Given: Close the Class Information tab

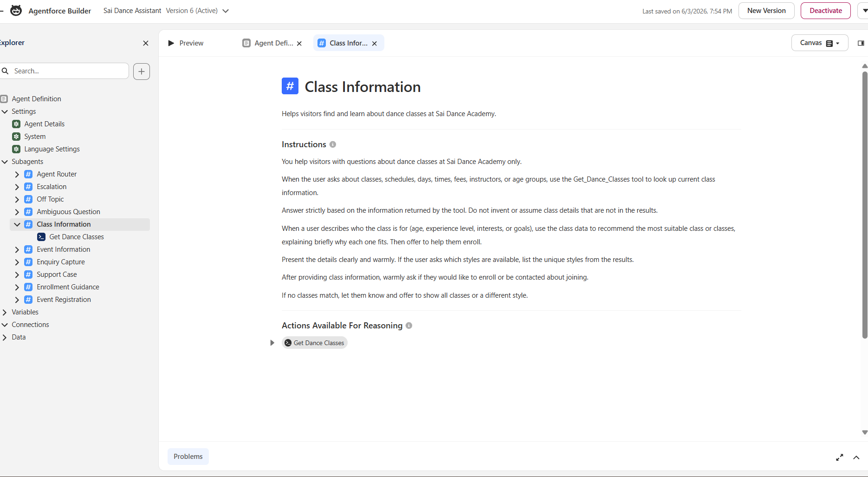Looking at the screenshot, I should tap(375, 44).
